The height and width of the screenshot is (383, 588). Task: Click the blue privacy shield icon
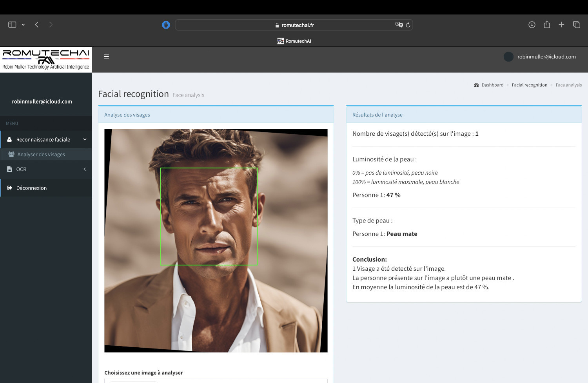[166, 25]
